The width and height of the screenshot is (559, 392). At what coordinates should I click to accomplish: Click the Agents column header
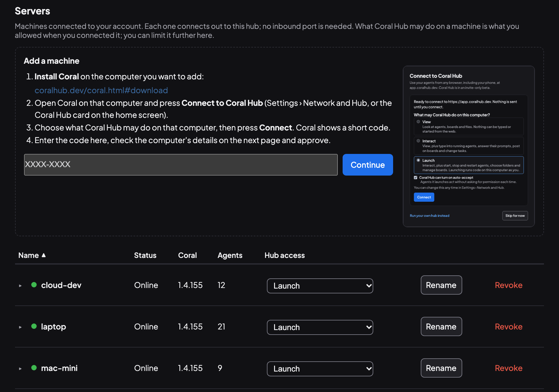[230, 255]
